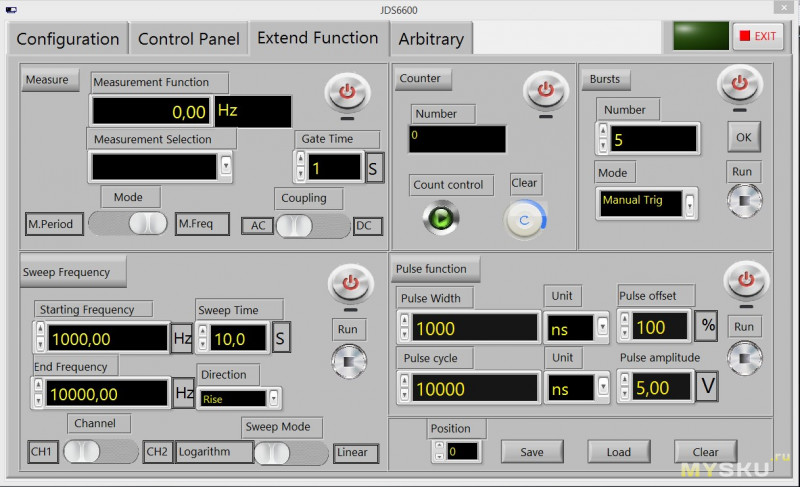
Task: Click Gate Time stepper arrows
Action: (300, 166)
